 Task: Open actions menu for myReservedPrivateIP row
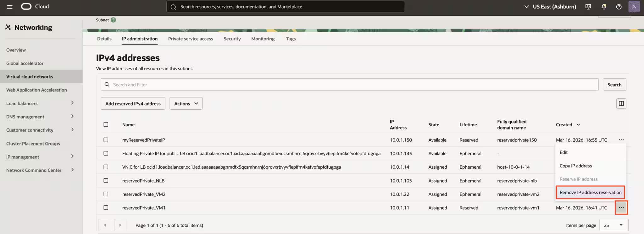point(621,140)
